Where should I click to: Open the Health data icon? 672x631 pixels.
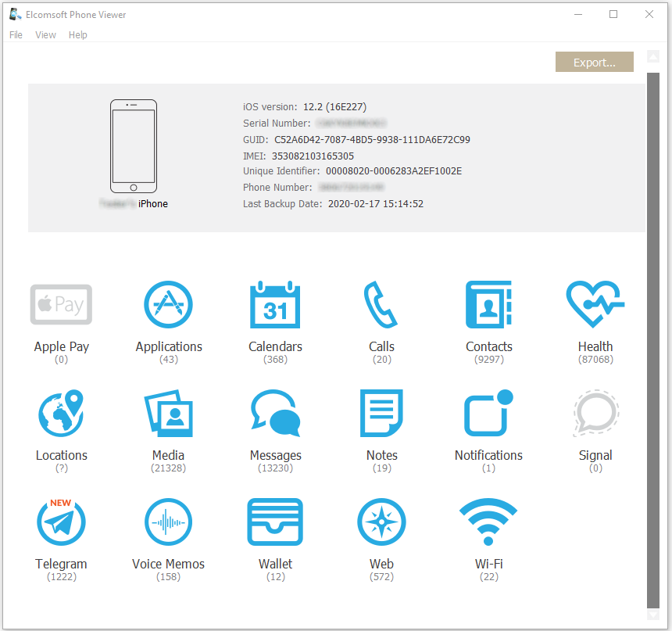click(595, 304)
